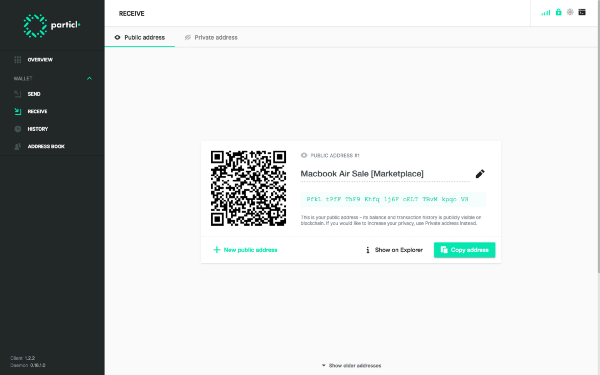Open the console window icon in header

click(x=582, y=12)
